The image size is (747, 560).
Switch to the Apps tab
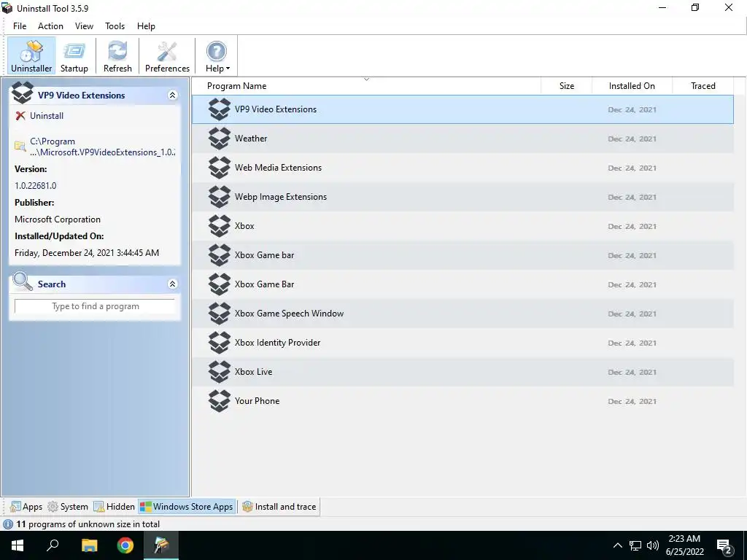tap(26, 507)
